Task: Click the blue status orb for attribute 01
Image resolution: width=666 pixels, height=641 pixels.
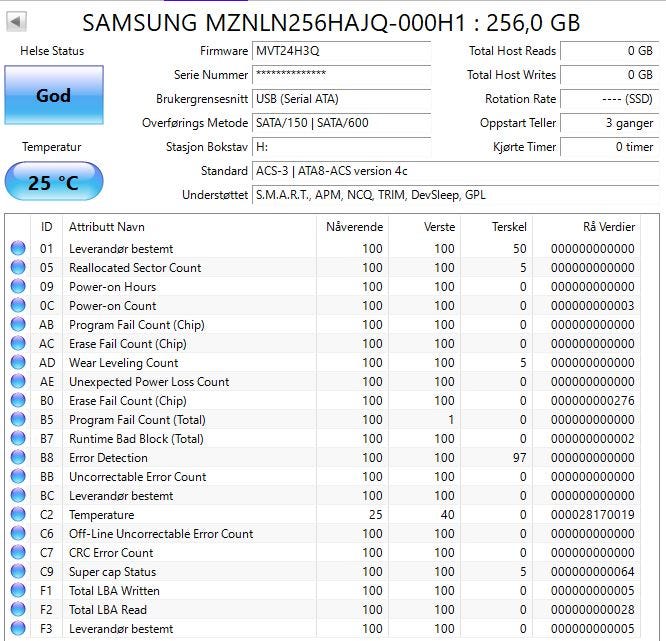Action: click(x=18, y=248)
